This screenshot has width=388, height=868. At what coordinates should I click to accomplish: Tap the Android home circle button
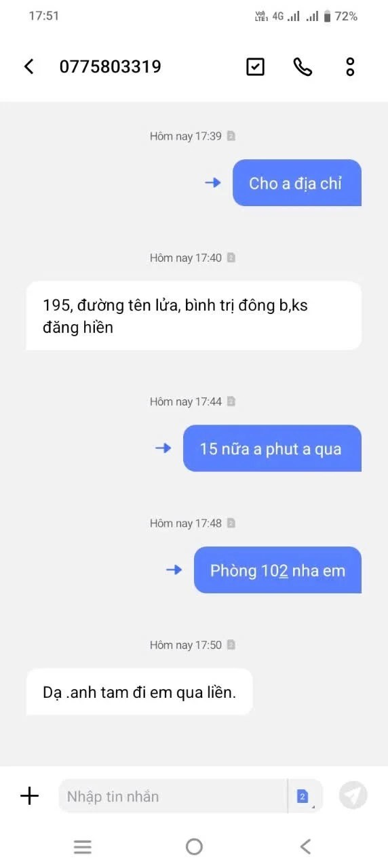(x=194, y=846)
